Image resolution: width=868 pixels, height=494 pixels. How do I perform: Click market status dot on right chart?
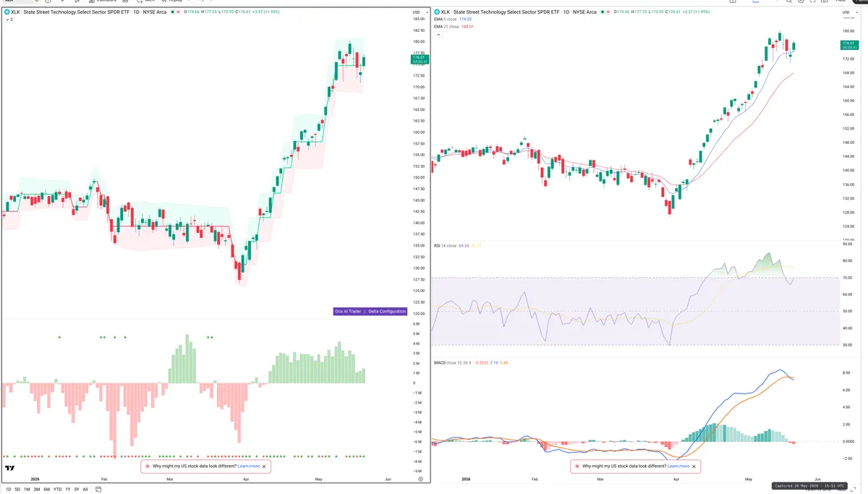601,12
